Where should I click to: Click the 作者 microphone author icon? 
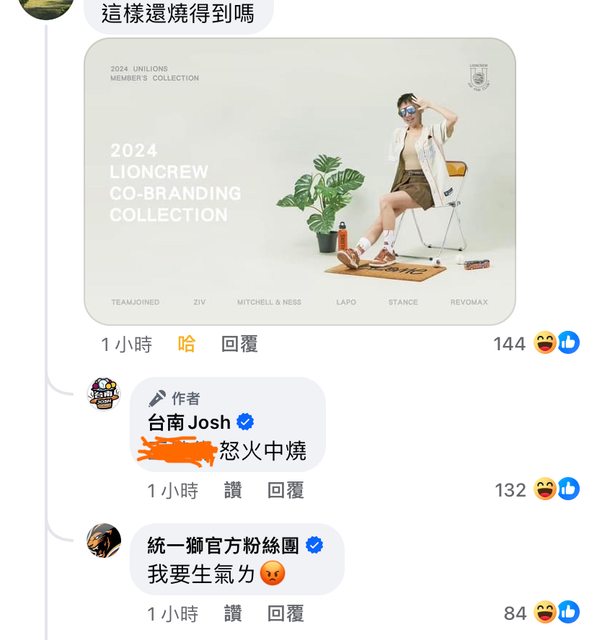click(x=157, y=398)
